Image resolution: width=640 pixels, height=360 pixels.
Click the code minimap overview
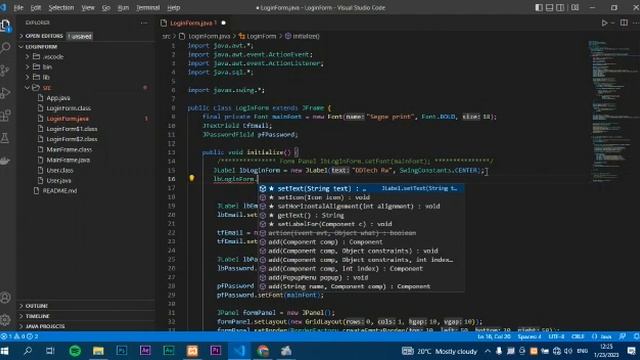611,110
